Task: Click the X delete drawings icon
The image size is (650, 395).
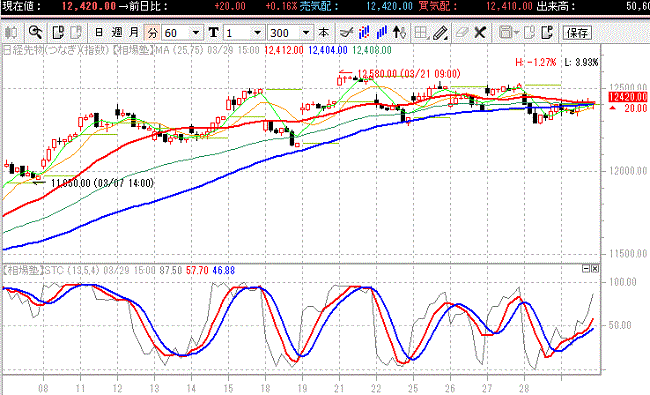Action: pos(480,32)
